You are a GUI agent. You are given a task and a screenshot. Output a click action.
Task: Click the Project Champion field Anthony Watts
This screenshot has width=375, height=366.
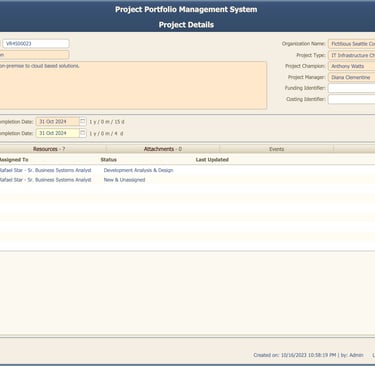351,66
